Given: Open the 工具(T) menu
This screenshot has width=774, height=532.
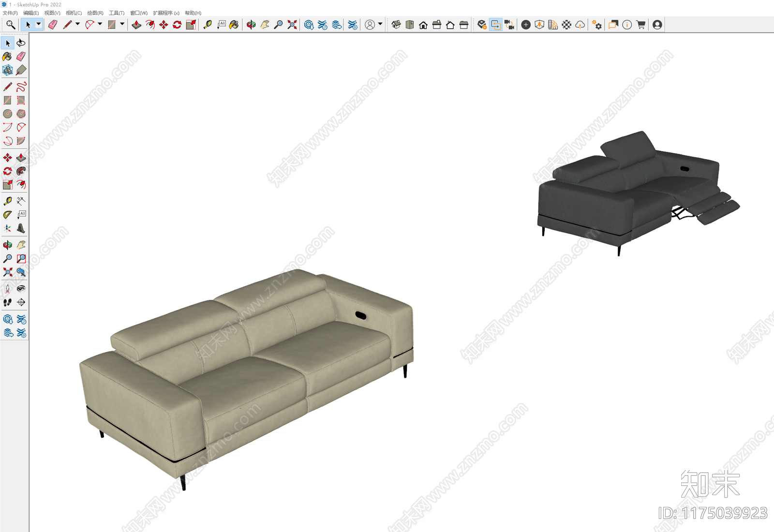Looking at the screenshot, I should click(117, 13).
